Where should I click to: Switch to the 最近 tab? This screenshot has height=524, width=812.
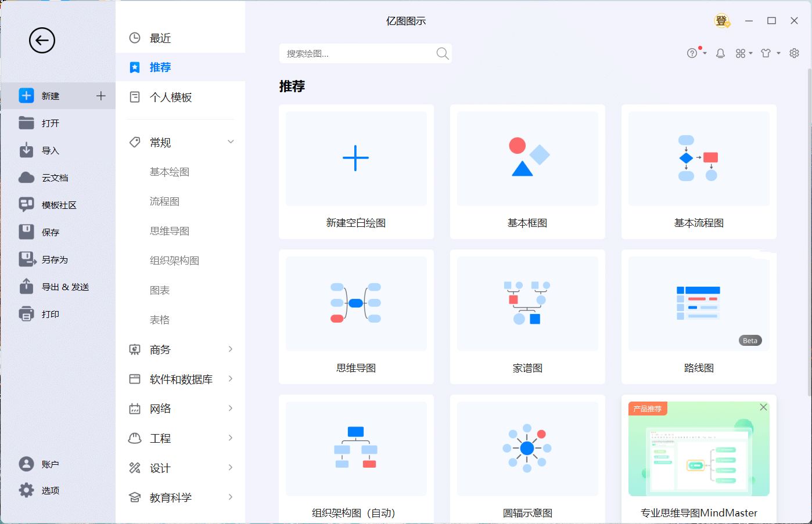(x=160, y=37)
